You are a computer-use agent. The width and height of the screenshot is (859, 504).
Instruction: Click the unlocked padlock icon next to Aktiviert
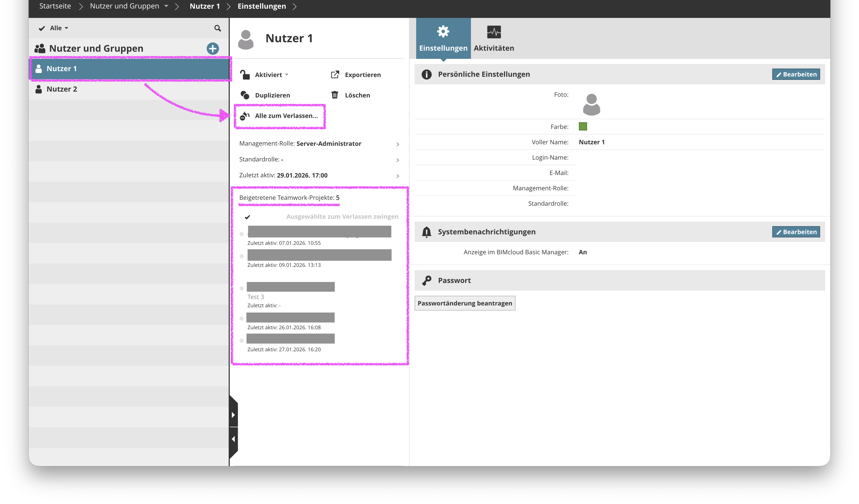[245, 74]
